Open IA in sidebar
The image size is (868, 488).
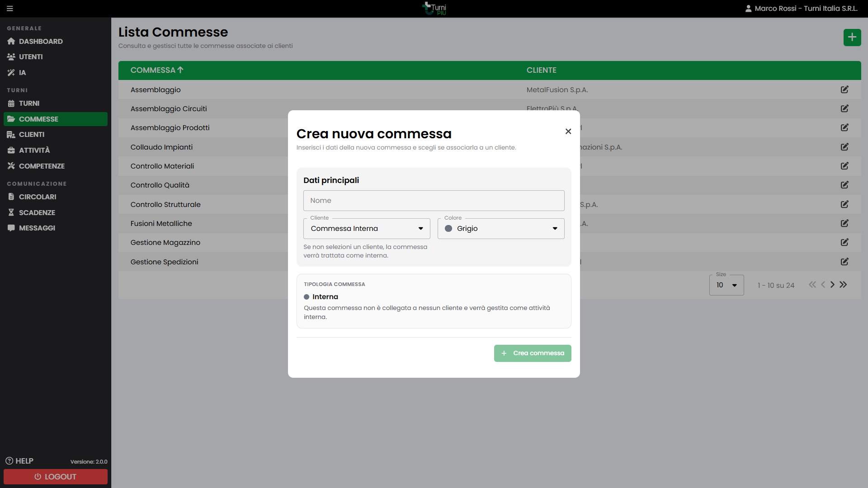tap(56, 72)
